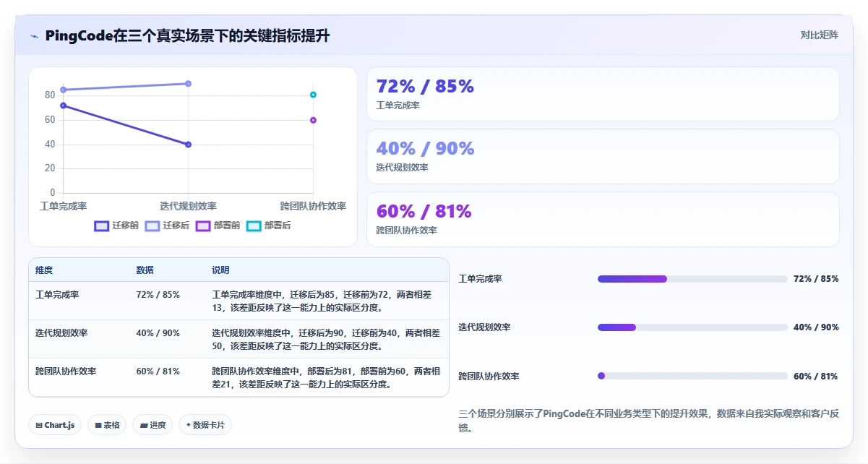Select the 表格 tag chip

(108, 425)
